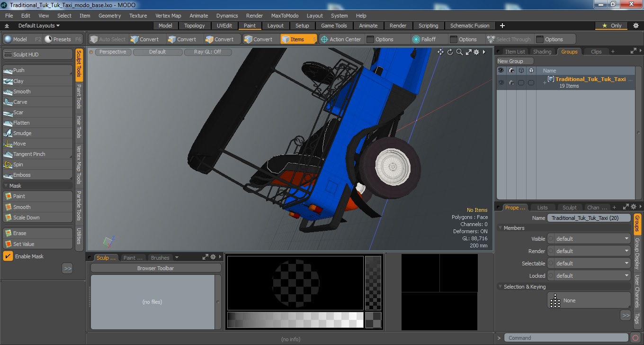Screen dimensions: 644x345
Task: Select the Erase mask tool
Action: click(x=38, y=233)
